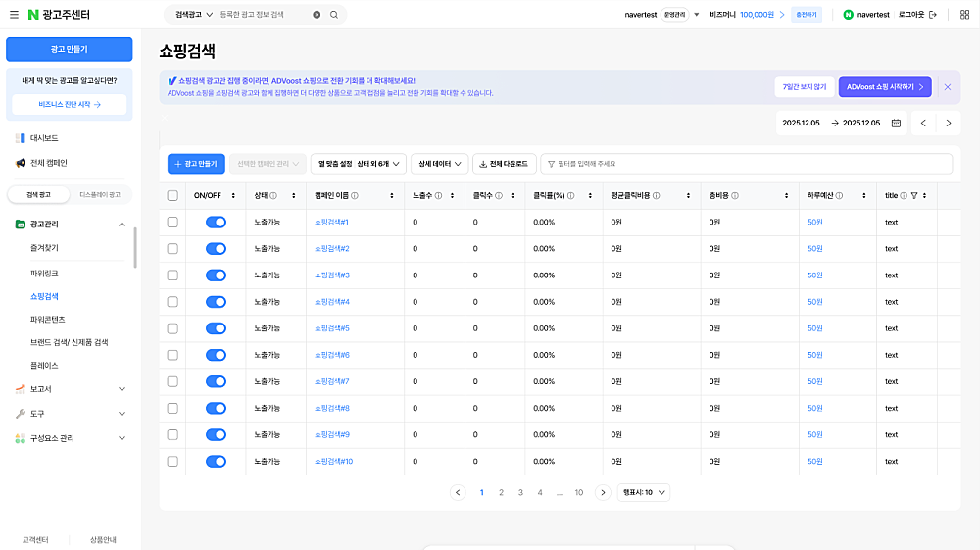Toggle off the 쇼핑검색#9 campaign
This screenshot has width=980, height=550.
pos(216,434)
